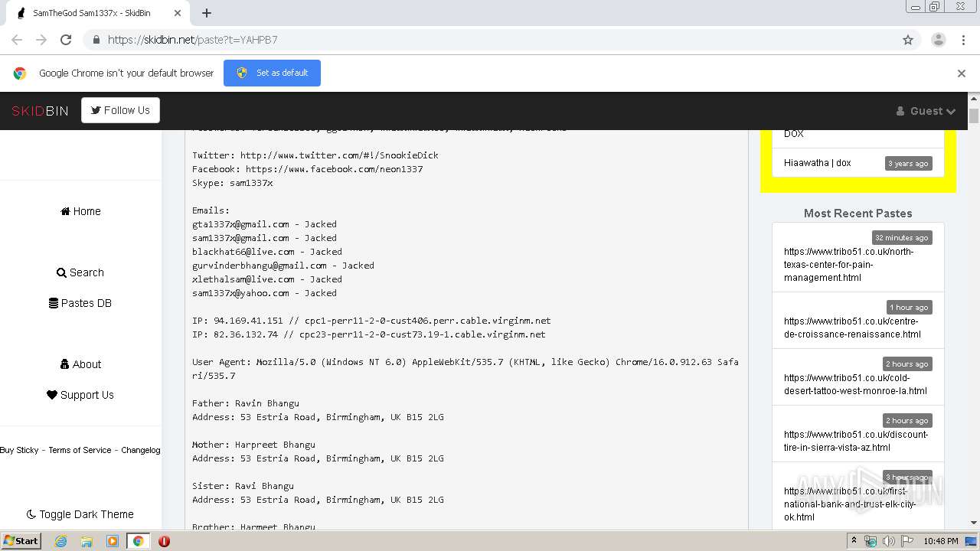The width and height of the screenshot is (980, 551).
Task: Click the network icon in system tray
Action: (870, 541)
